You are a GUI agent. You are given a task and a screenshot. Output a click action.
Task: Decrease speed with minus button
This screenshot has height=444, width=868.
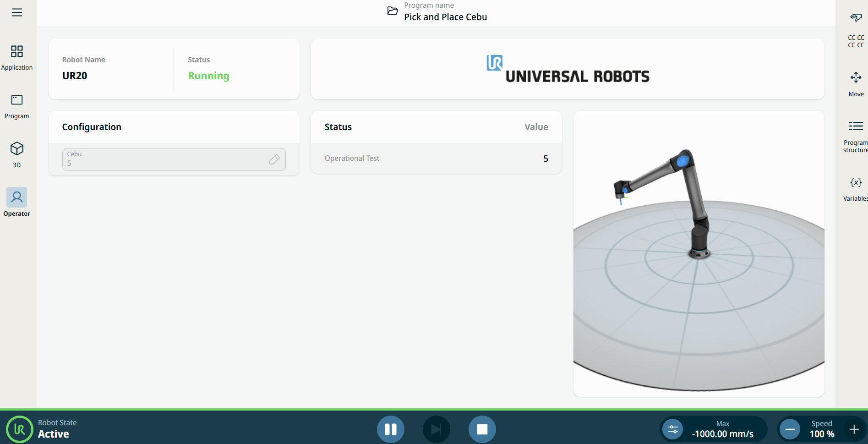790,429
